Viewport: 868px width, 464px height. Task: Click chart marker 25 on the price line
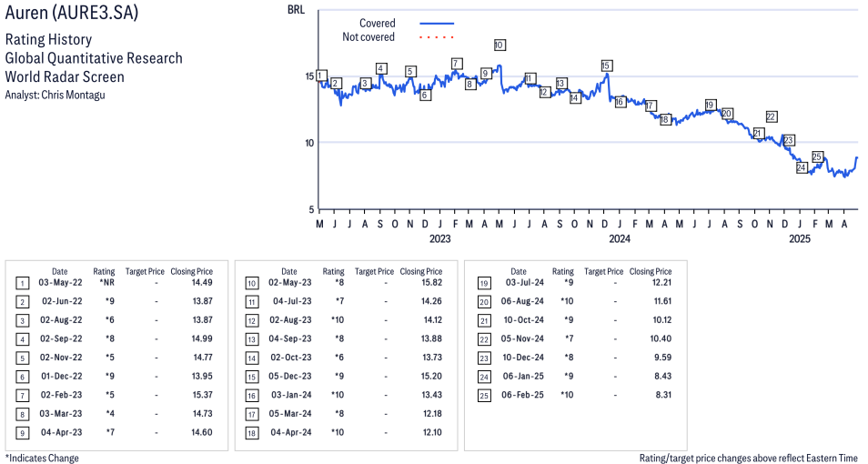(817, 156)
